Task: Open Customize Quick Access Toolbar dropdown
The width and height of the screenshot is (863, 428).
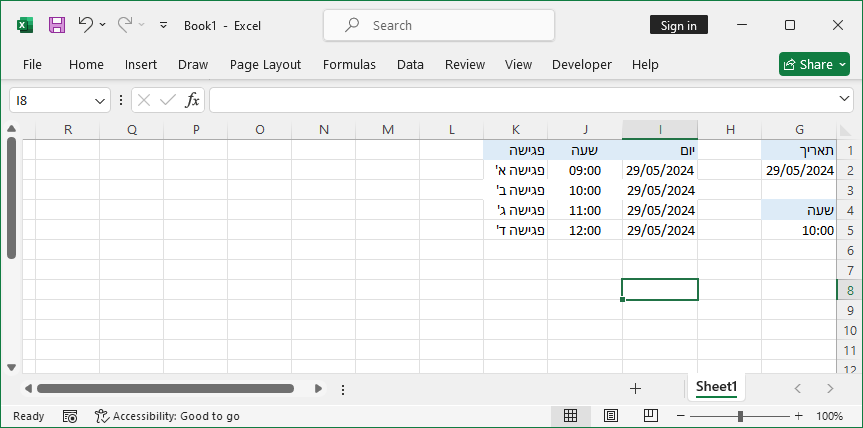Action: 163,25
